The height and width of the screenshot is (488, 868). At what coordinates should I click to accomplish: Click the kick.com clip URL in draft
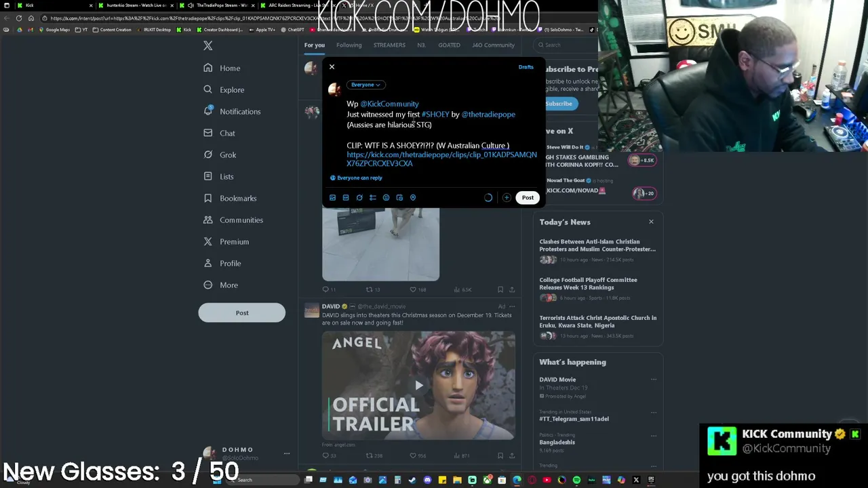pos(441,159)
